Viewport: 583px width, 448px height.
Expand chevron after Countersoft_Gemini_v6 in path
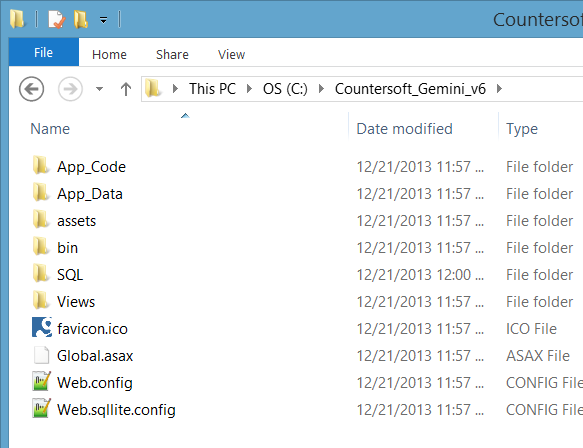point(499,89)
